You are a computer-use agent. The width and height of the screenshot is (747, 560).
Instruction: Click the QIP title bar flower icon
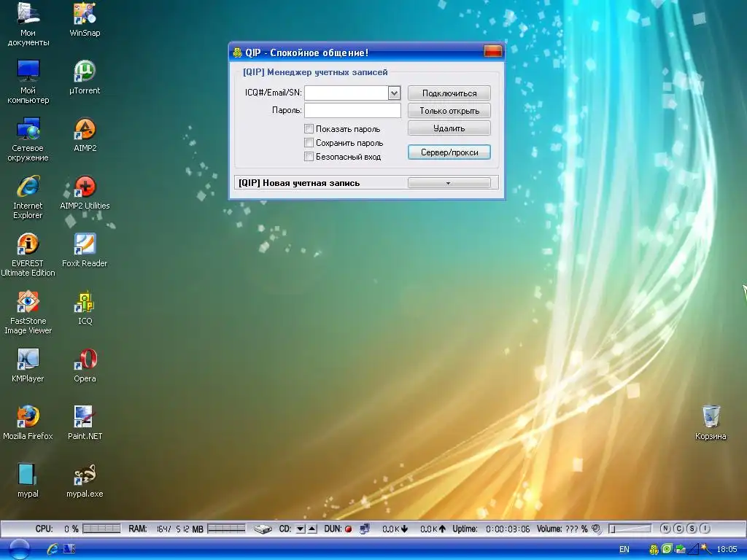(237, 52)
